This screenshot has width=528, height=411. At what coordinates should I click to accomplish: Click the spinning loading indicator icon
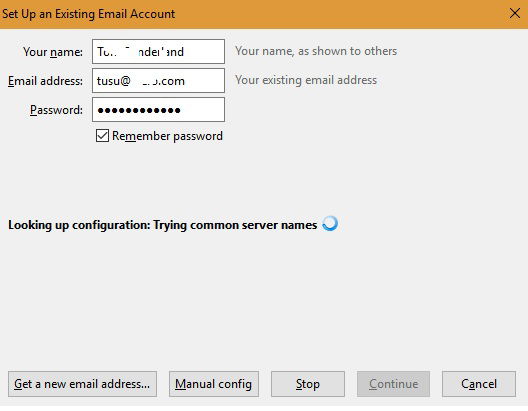click(x=330, y=224)
